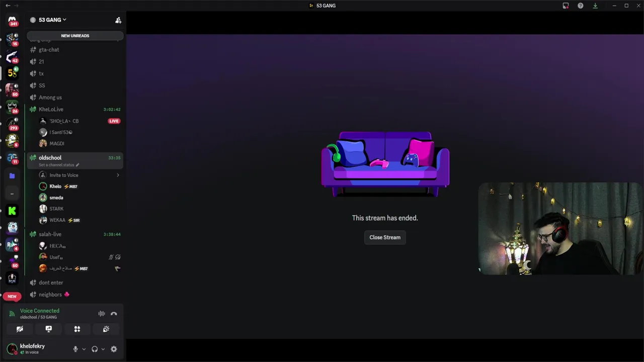Open headphone output options arrow
Viewport: 644px width, 362px height.
click(103, 349)
